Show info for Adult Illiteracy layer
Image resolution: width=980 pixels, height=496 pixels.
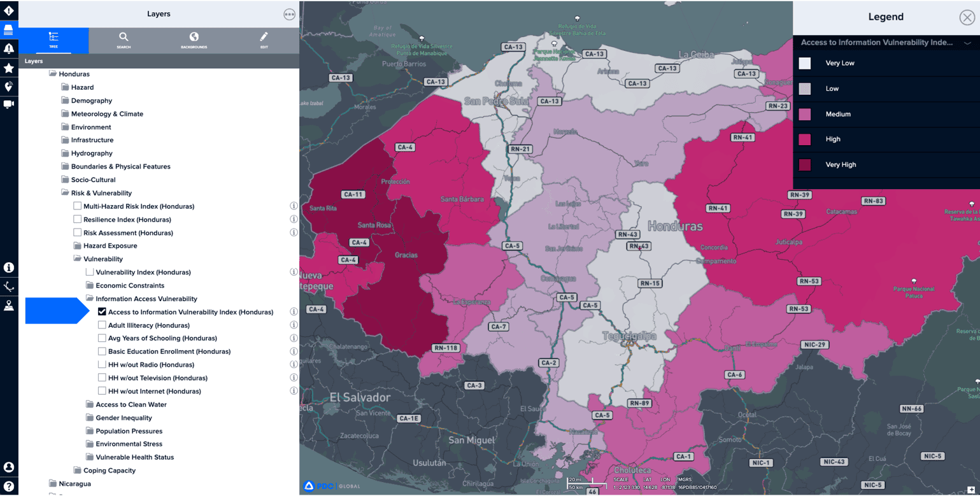pos(294,325)
